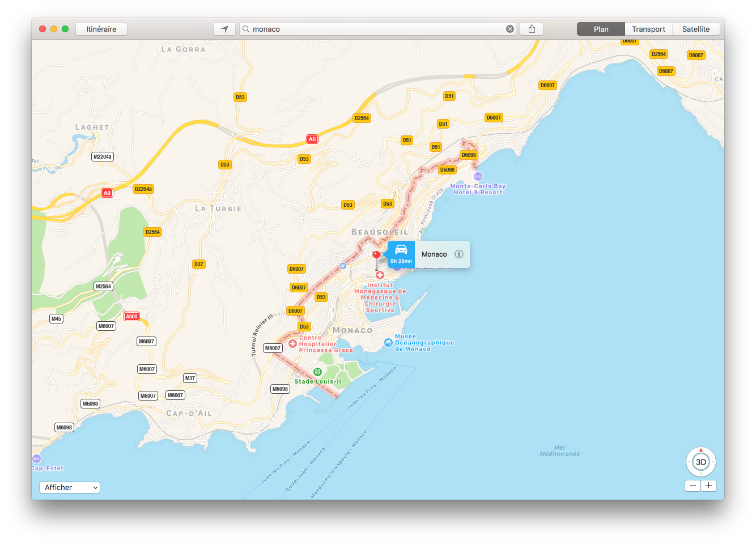Zoom out with the minus button
756x545 pixels.
[x=693, y=486]
